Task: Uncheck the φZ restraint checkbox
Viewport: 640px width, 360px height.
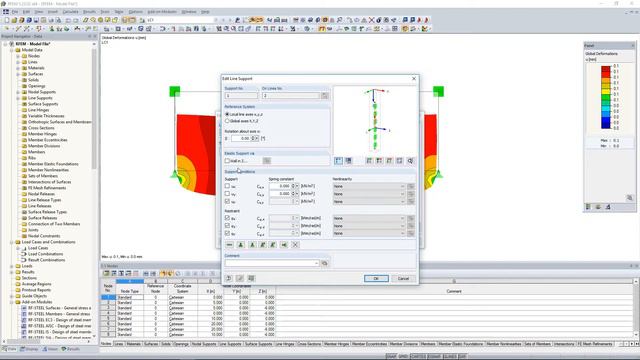Action: (227, 233)
